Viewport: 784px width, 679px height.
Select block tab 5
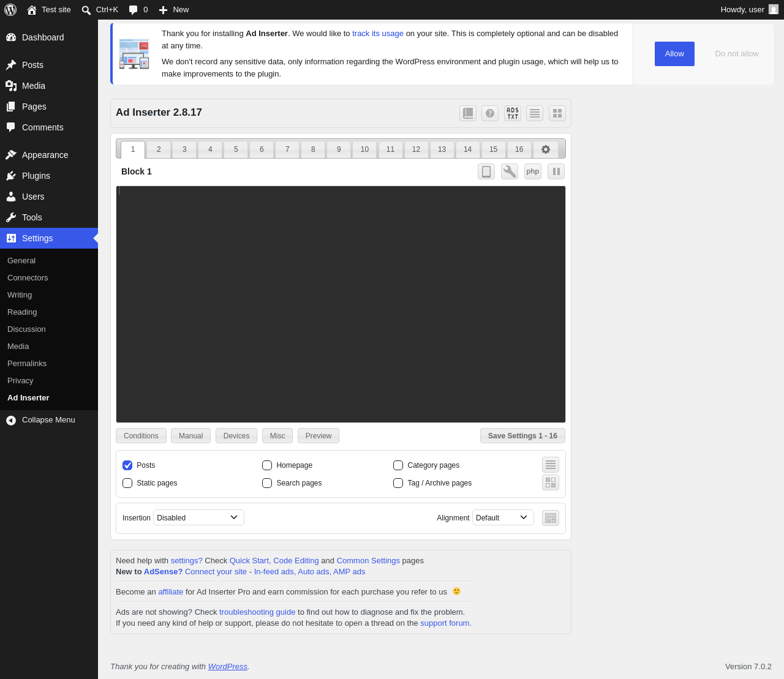click(236, 149)
